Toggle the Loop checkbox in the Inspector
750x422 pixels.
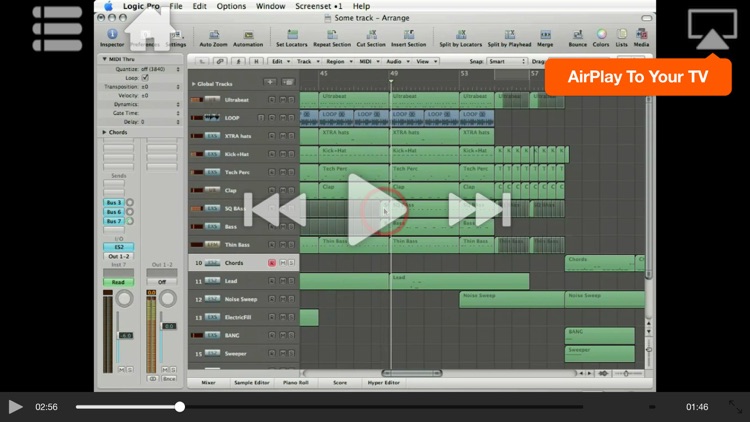pyautogui.click(x=145, y=78)
